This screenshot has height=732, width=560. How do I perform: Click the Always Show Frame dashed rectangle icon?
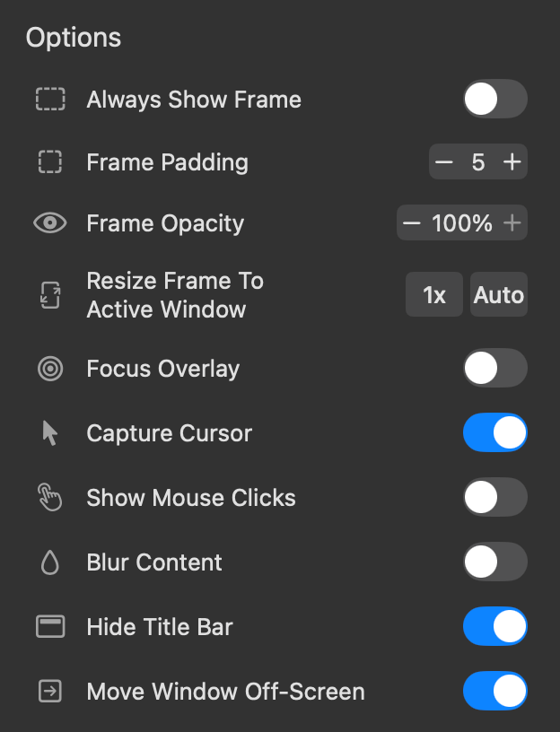[x=50, y=99]
